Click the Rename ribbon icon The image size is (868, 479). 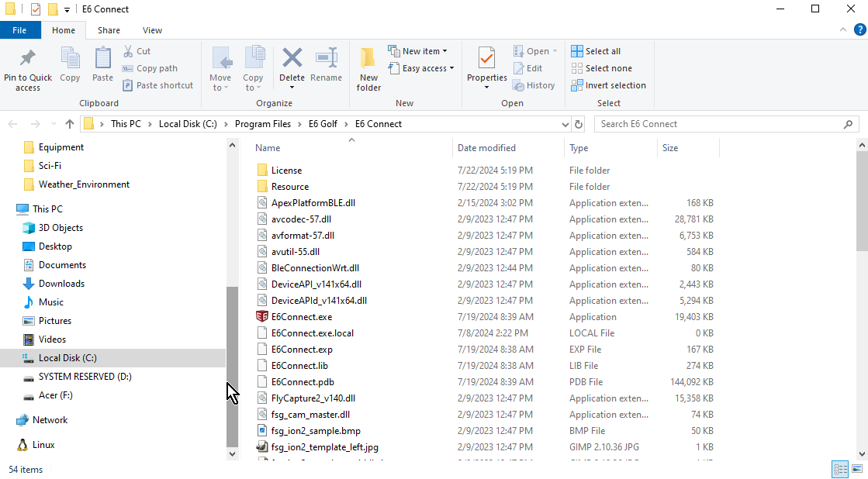(x=326, y=57)
